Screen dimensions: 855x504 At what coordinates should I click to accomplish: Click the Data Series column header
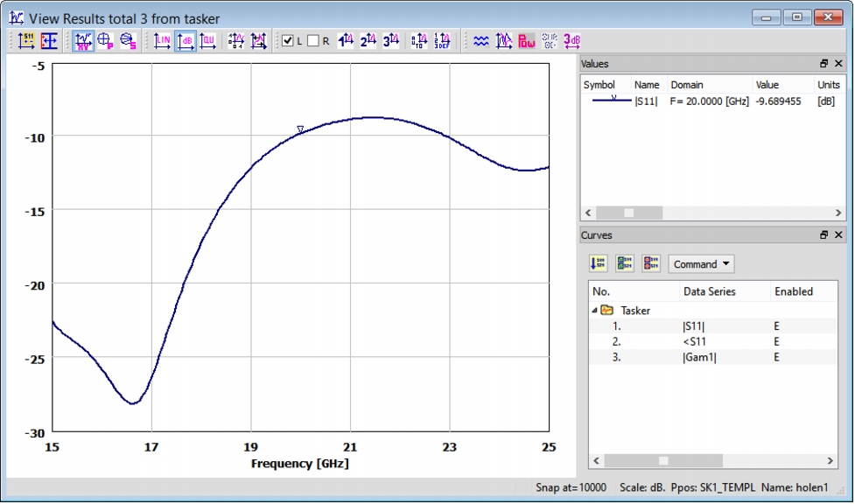coord(725,292)
